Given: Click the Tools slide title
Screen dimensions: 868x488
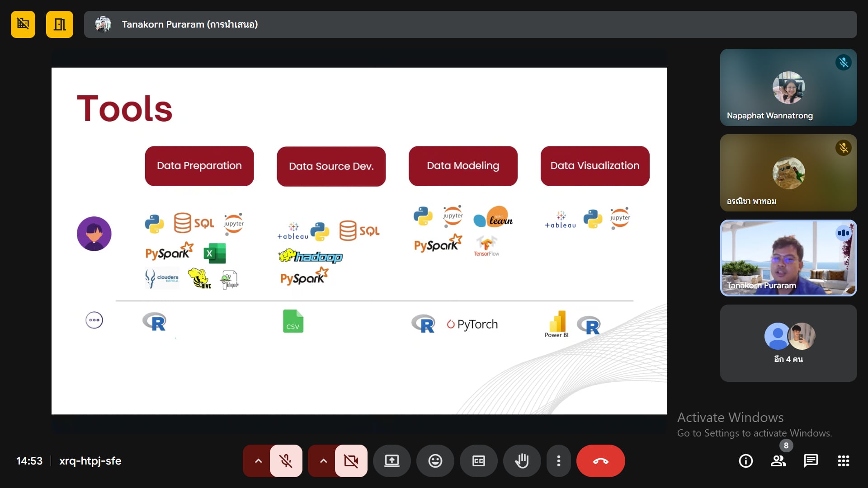Looking at the screenshot, I should 125,108.
